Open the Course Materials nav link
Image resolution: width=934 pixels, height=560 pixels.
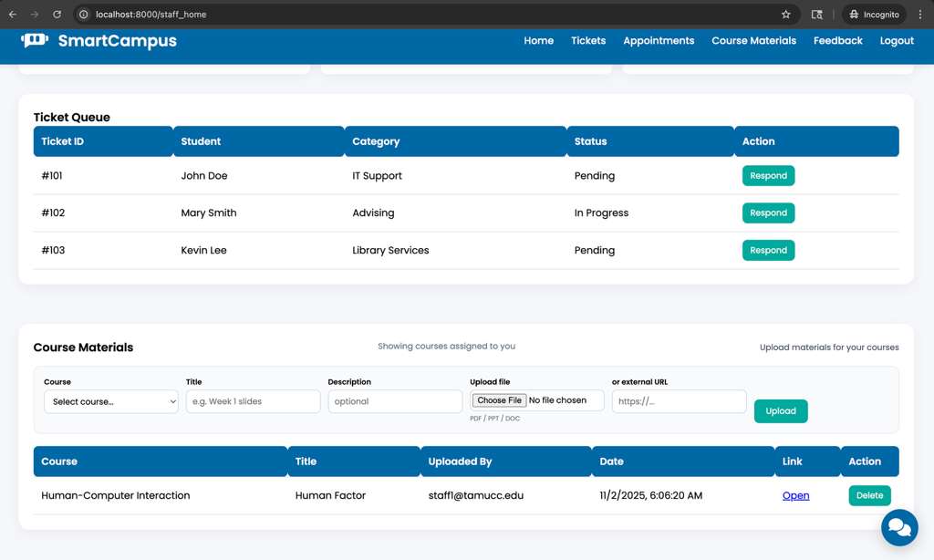coord(753,40)
